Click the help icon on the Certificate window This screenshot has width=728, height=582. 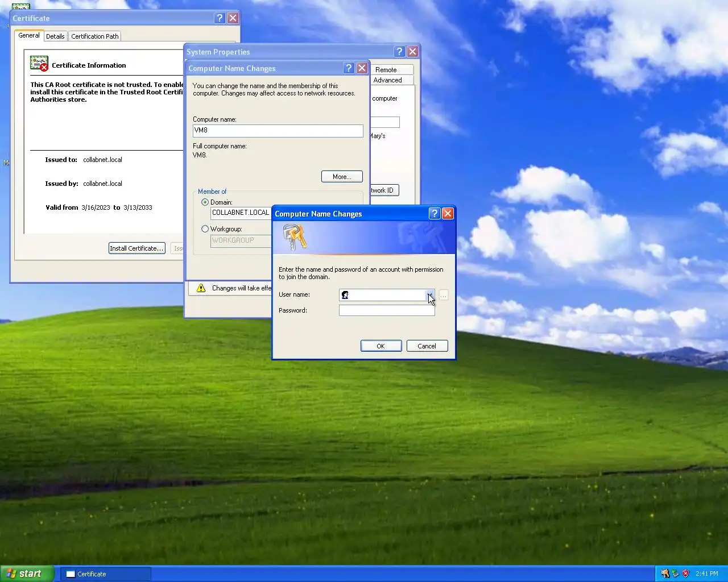[220, 18]
